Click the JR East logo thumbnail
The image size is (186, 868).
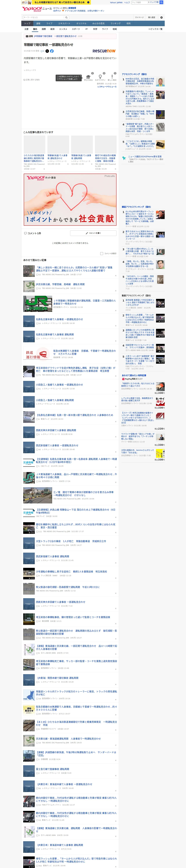(38, 304)
